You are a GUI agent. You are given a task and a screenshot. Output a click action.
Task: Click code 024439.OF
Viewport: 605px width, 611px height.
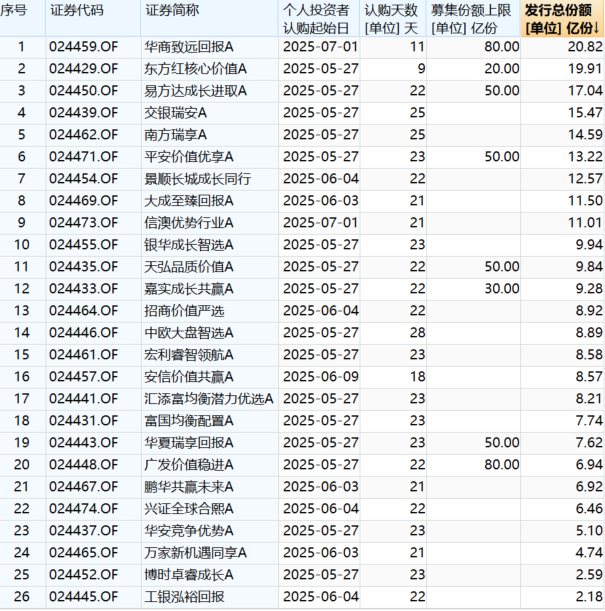(83, 113)
